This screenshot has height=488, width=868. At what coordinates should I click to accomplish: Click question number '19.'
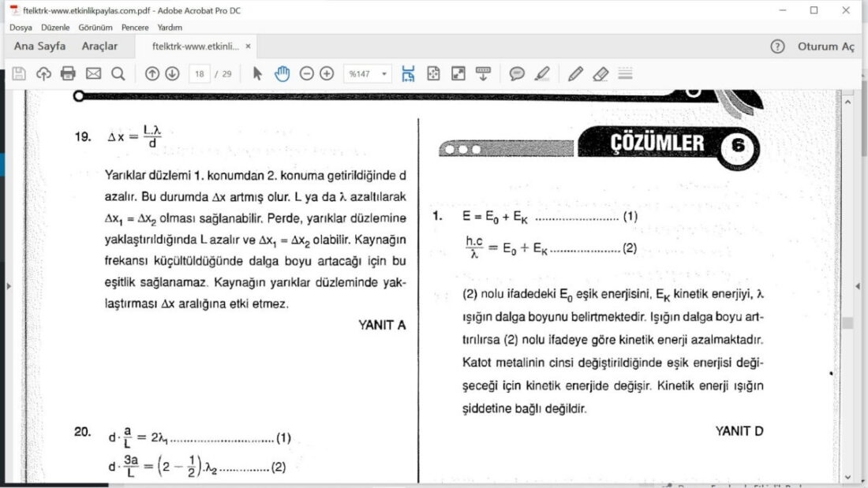pyautogui.click(x=83, y=136)
